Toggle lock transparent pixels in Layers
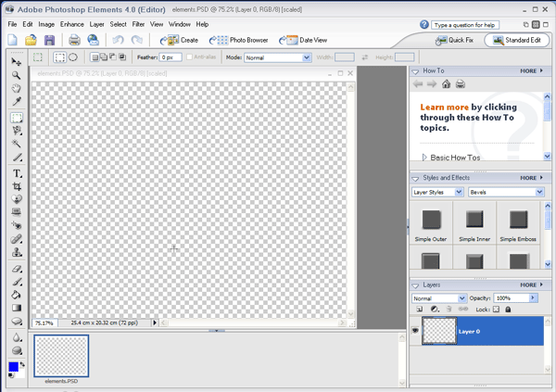 pos(497,310)
